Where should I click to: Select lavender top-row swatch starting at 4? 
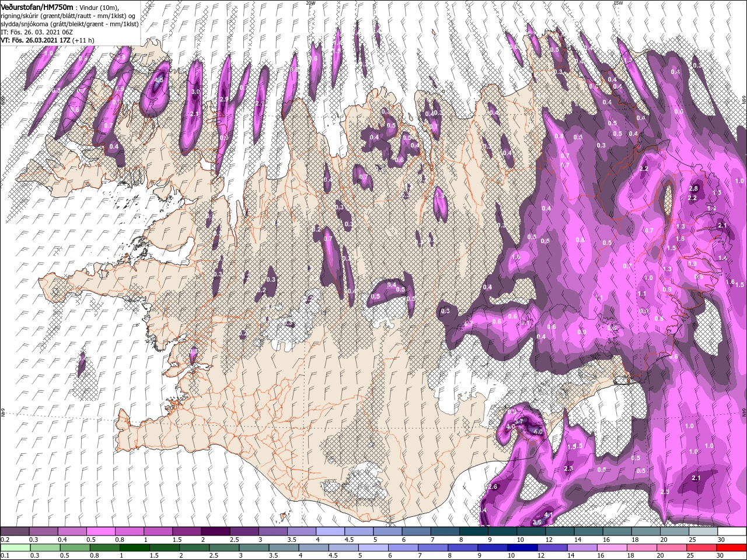(330, 531)
